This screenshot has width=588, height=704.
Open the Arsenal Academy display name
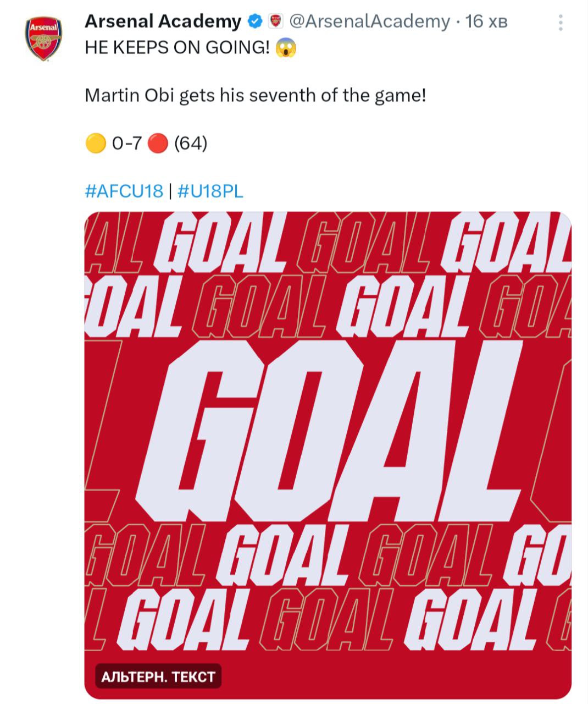pos(163,21)
